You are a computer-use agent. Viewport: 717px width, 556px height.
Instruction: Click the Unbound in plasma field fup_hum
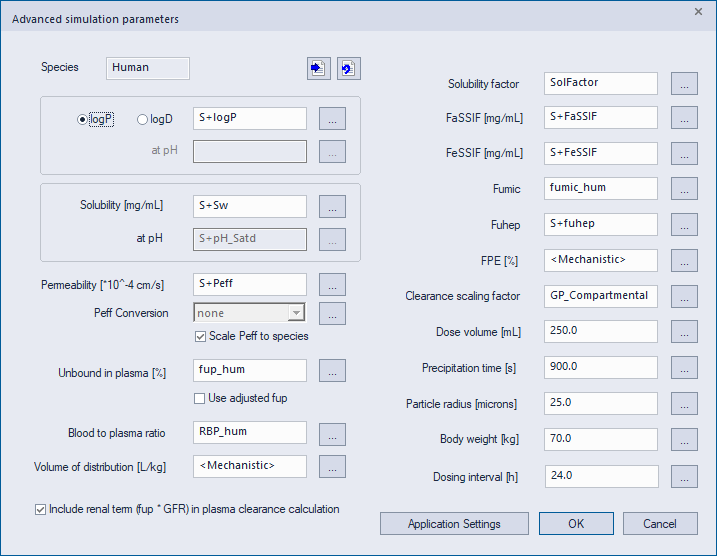[x=250, y=370]
